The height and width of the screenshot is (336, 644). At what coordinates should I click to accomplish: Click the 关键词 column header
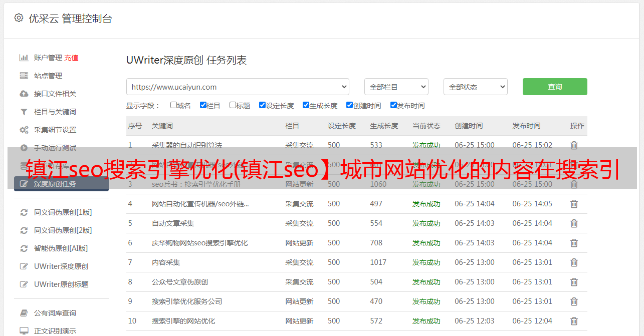pyautogui.click(x=162, y=126)
